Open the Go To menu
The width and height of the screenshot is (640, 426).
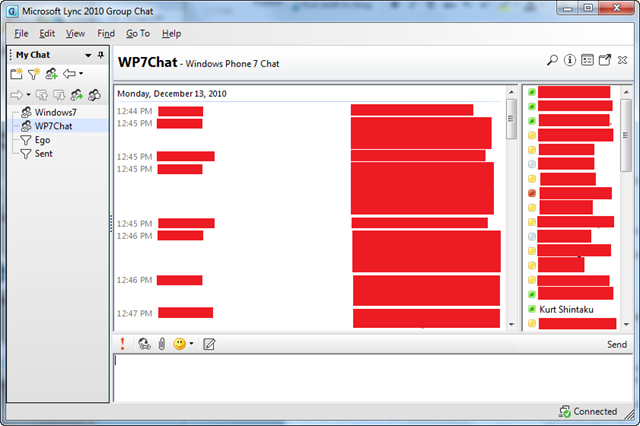(138, 33)
